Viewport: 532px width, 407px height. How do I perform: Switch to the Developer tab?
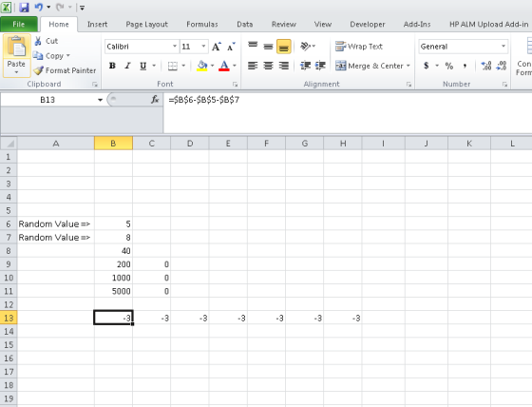(368, 24)
